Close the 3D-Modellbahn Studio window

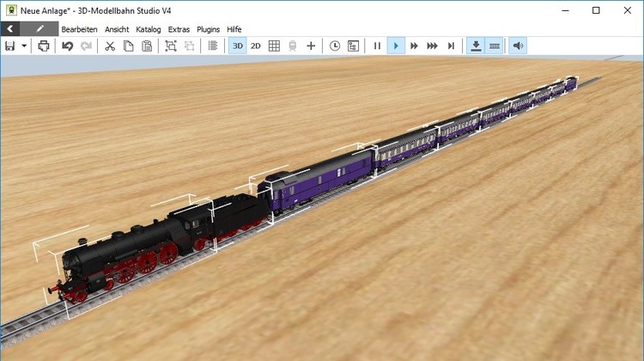point(627,10)
